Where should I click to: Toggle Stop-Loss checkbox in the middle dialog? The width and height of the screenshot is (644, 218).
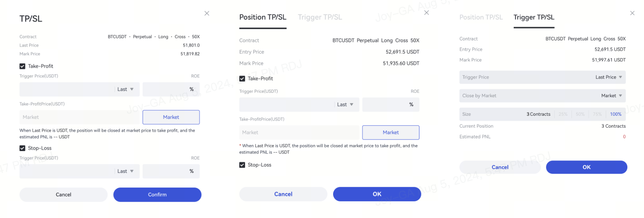[x=242, y=165]
